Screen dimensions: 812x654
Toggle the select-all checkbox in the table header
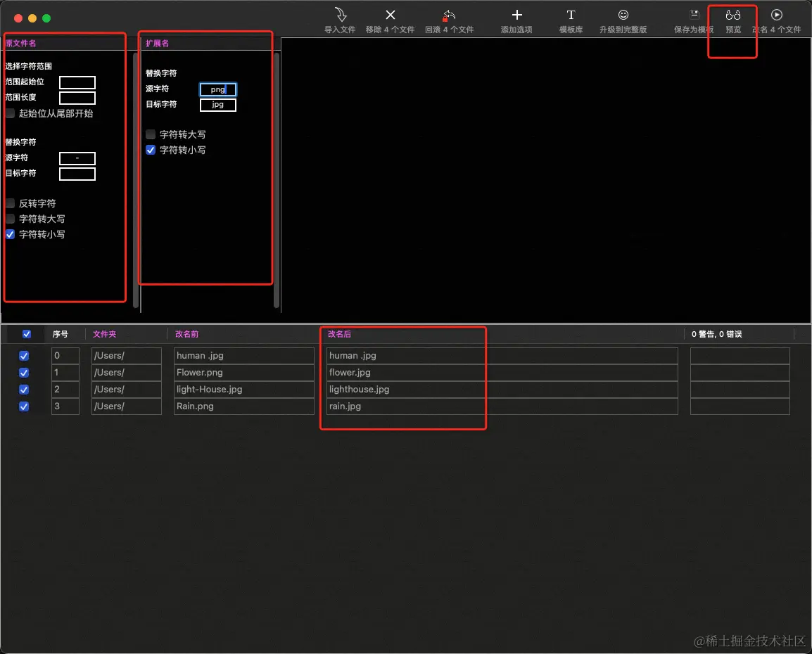(27, 334)
